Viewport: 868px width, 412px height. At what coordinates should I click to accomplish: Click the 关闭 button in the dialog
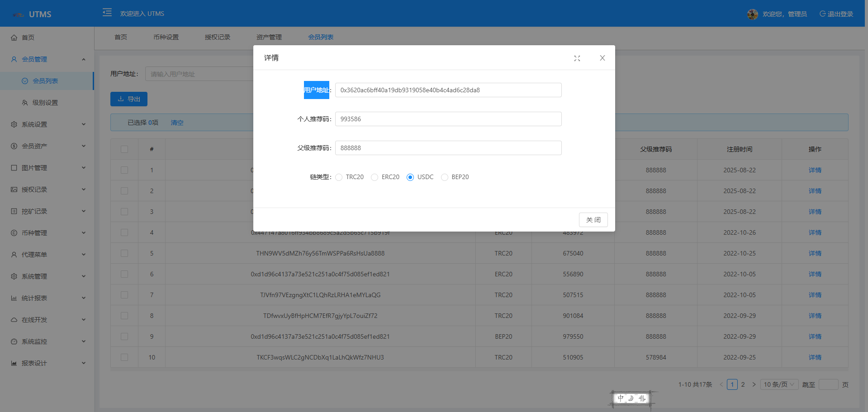pos(593,220)
